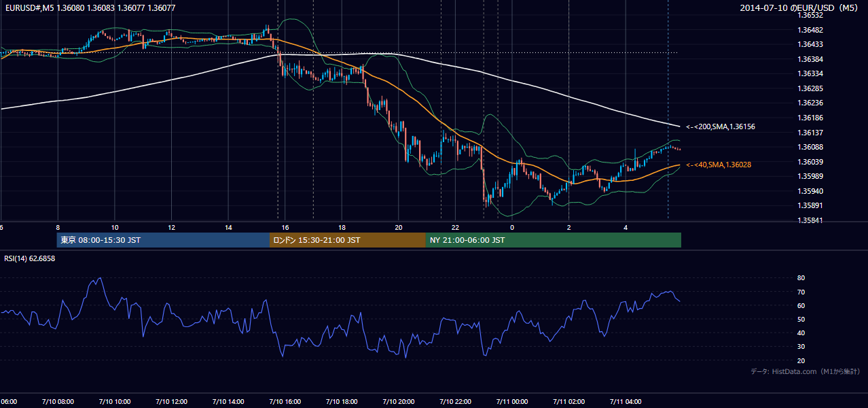Click the 1.36236 price axis label
This screenshot has height=408, width=868.
[x=810, y=103]
